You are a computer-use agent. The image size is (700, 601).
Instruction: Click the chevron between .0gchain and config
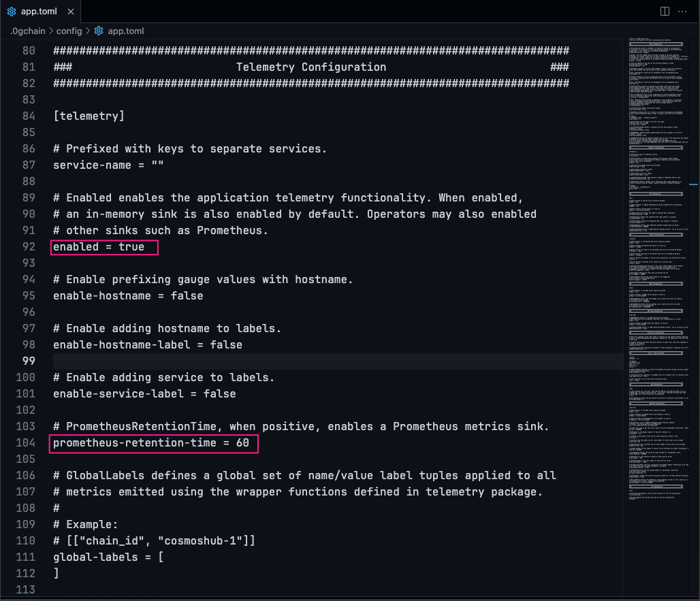click(x=50, y=31)
